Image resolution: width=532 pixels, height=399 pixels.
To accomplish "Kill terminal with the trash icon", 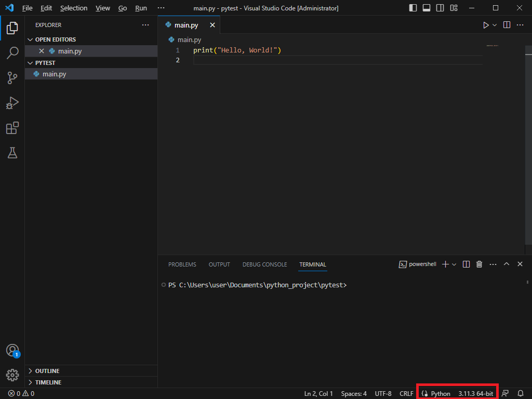I will tap(480, 264).
